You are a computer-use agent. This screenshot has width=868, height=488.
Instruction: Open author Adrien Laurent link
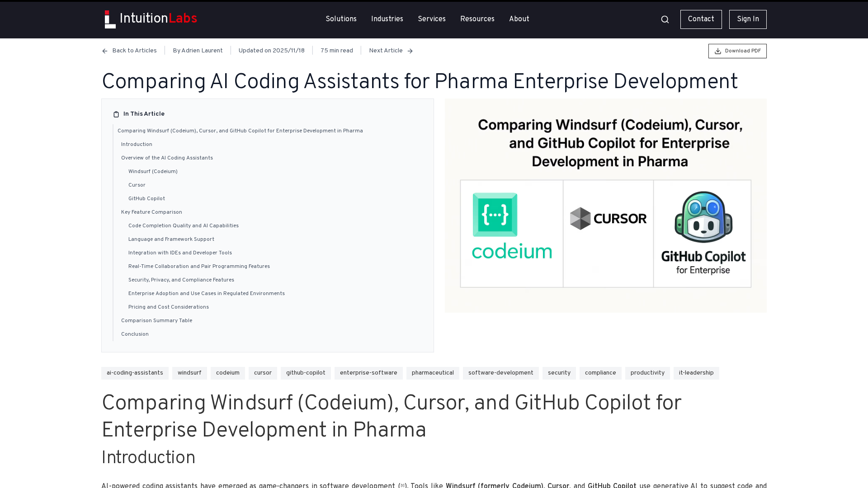pos(198,51)
